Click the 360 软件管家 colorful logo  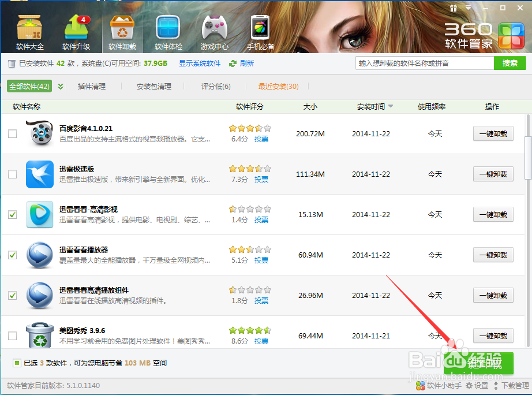511,35
